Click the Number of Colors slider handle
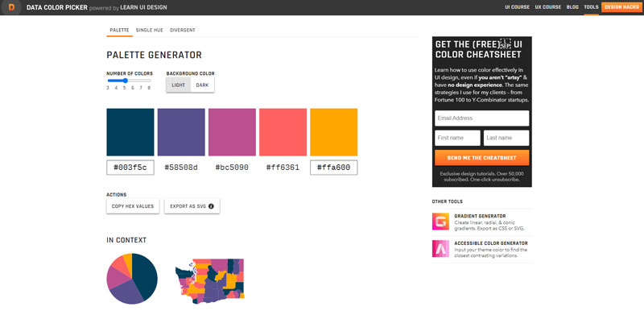This screenshot has width=644, height=315. (x=126, y=81)
